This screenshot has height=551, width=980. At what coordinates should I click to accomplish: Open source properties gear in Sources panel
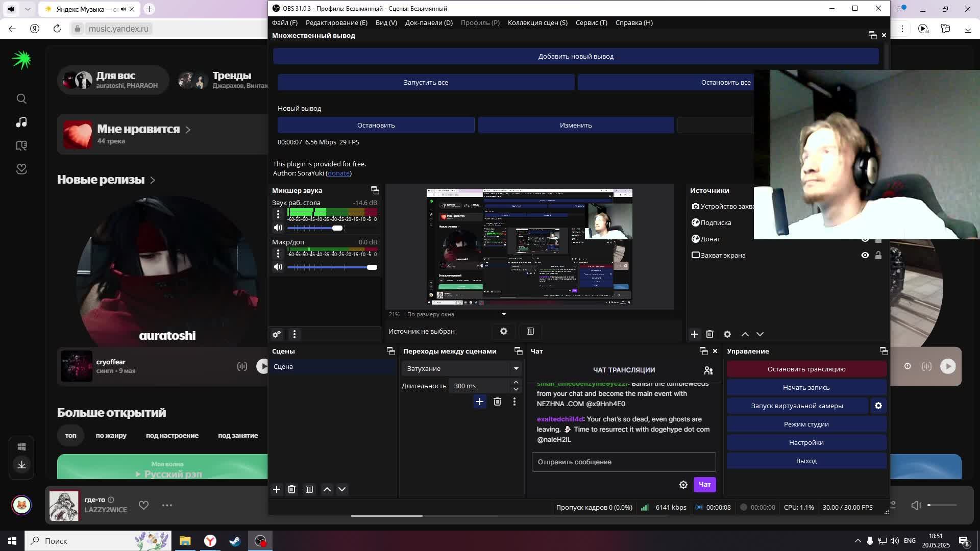tap(727, 334)
